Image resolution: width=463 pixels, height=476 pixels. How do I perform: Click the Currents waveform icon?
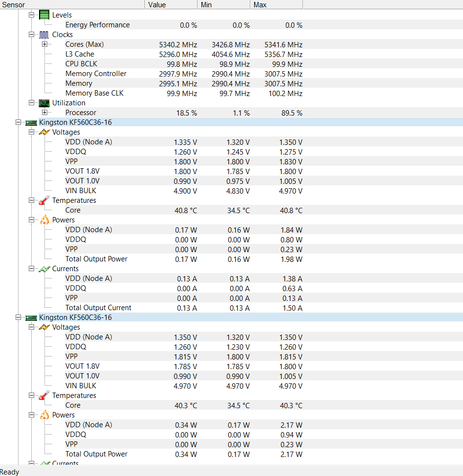[x=44, y=269]
